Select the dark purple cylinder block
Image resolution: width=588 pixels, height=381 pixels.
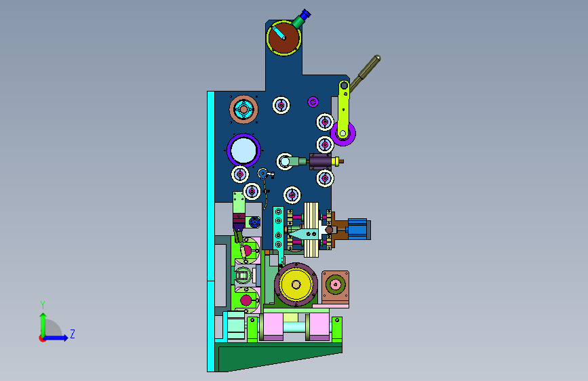point(321,161)
